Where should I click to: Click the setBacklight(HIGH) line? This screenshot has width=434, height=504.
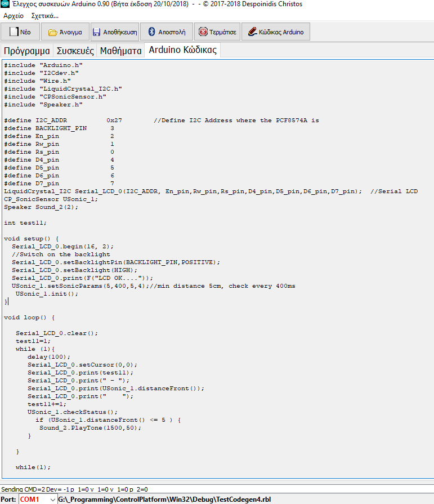75,270
